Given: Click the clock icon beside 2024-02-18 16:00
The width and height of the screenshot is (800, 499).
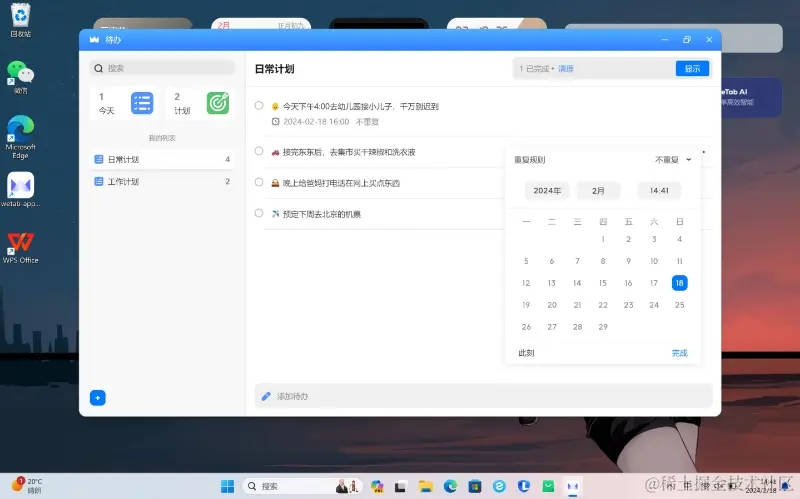Looking at the screenshot, I should (x=276, y=121).
